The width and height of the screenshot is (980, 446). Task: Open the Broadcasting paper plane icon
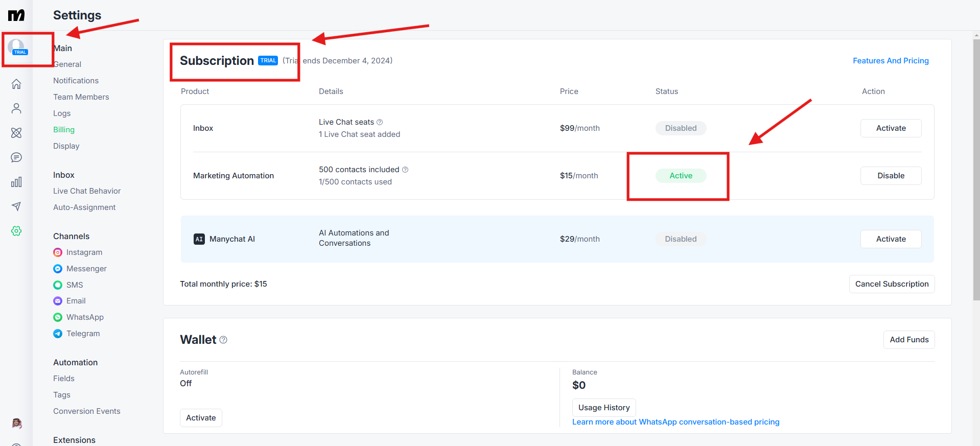pyautogui.click(x=16, y=206)
